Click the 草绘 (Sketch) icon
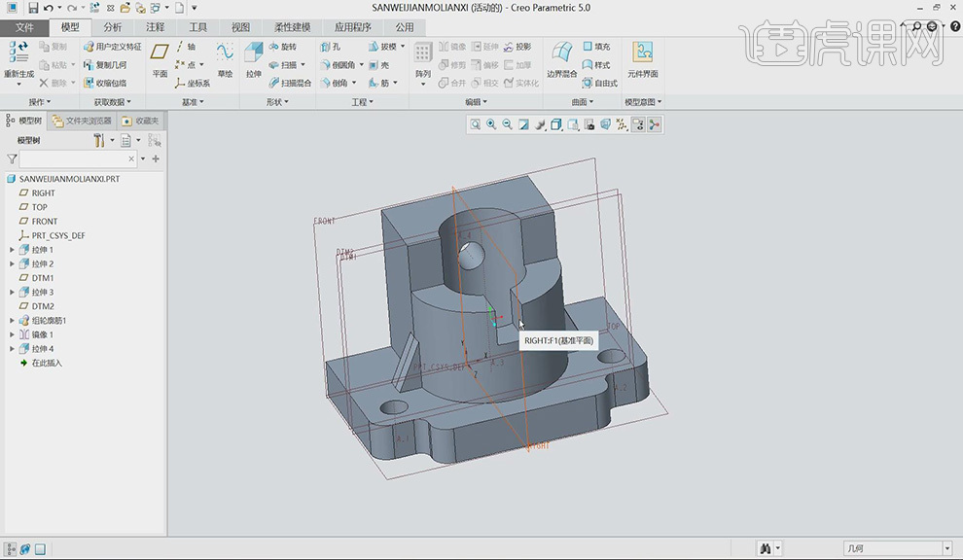The width and height of the screenshot is (963, 560). click(x=225, y=53)
